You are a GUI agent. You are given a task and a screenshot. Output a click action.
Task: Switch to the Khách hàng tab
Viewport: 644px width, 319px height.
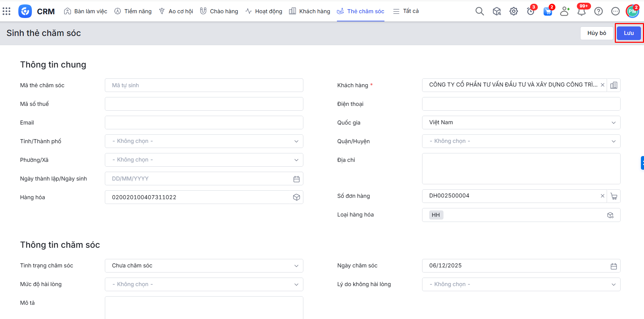[x=309, y=11]
